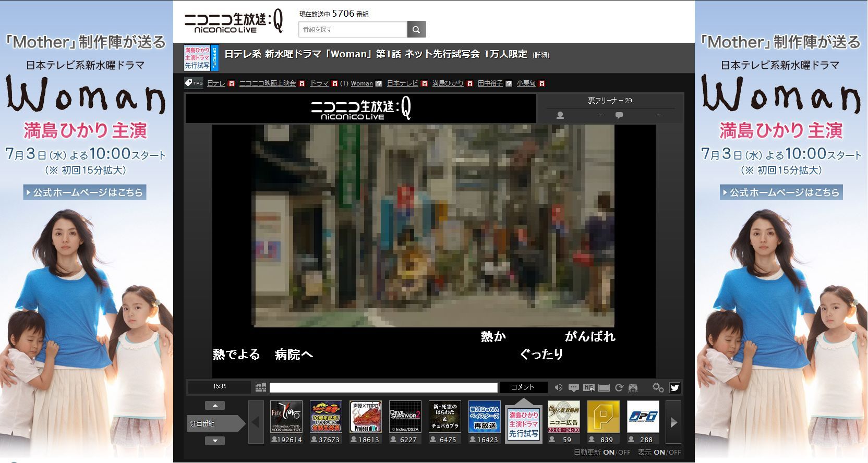Share broadcast via Twitter icon
The width and height of the screenshot is (868, 463).
coord(674,387)
